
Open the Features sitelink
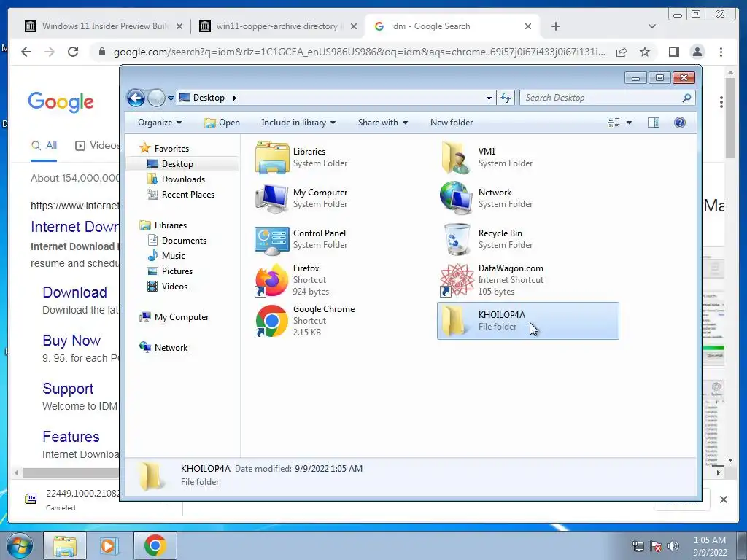coord(71,437)
